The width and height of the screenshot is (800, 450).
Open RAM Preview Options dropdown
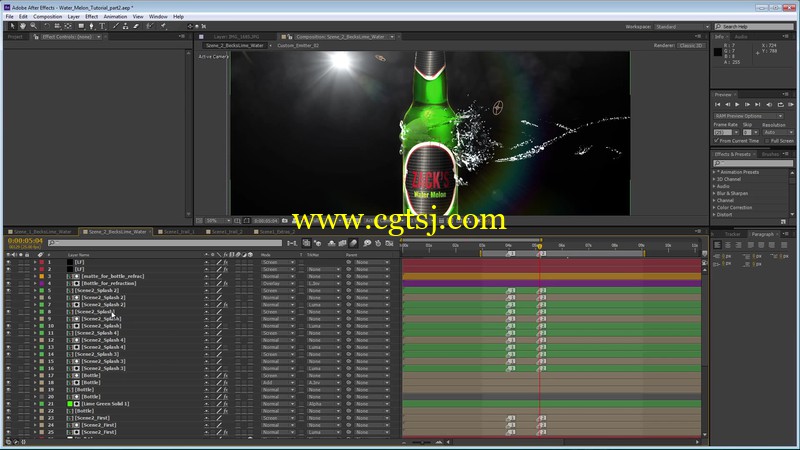click(748, 116)
